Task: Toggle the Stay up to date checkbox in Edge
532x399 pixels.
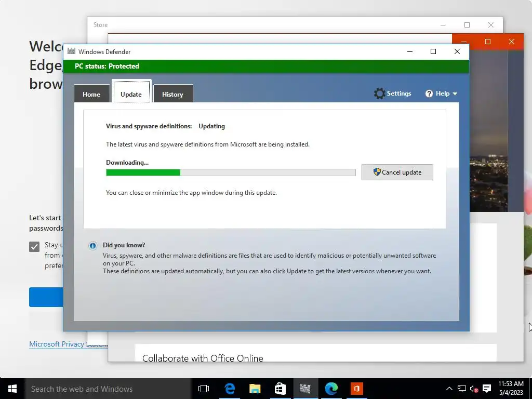Action: tap(34, 247)
